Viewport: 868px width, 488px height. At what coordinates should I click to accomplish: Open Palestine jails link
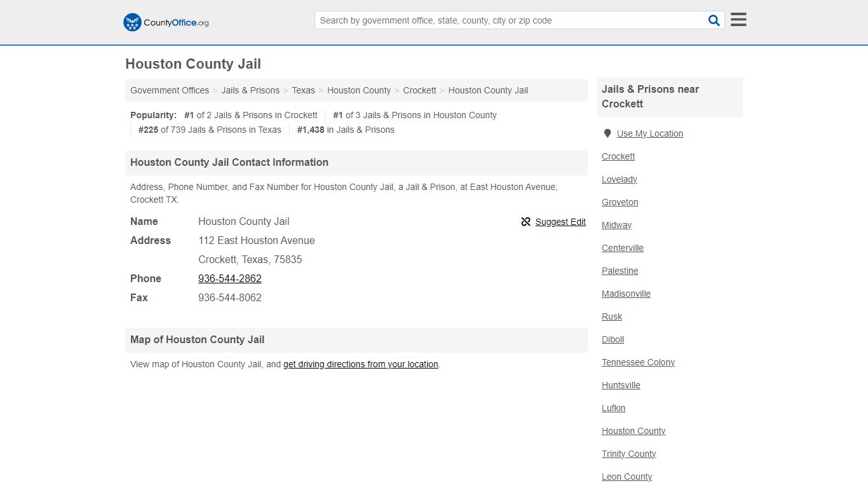(x=620, y=271)
